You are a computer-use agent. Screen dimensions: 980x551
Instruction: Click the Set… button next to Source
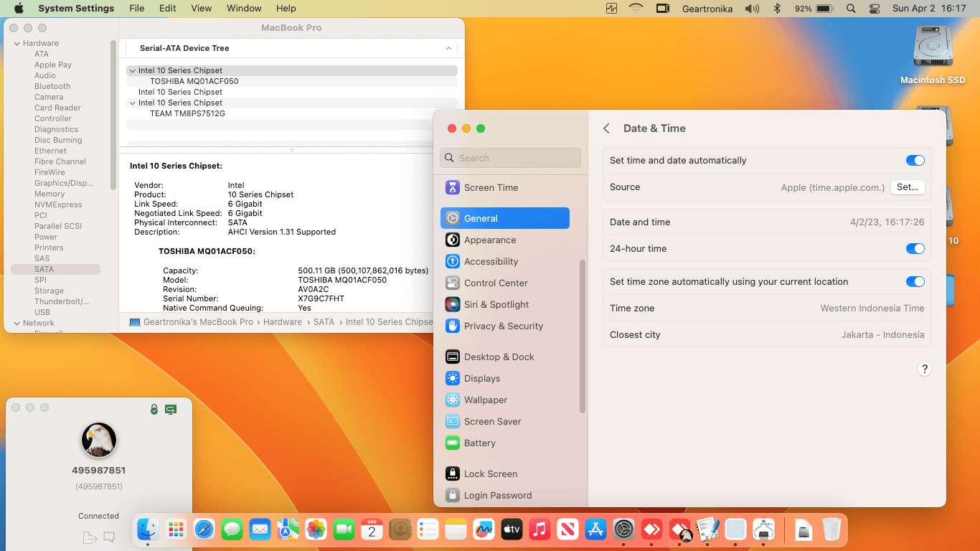(908, 187)
